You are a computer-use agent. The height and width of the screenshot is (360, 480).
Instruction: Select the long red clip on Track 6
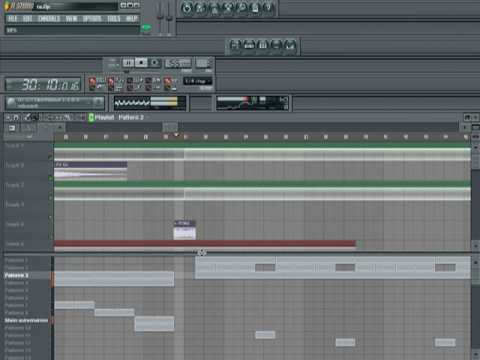pos(205,245)
